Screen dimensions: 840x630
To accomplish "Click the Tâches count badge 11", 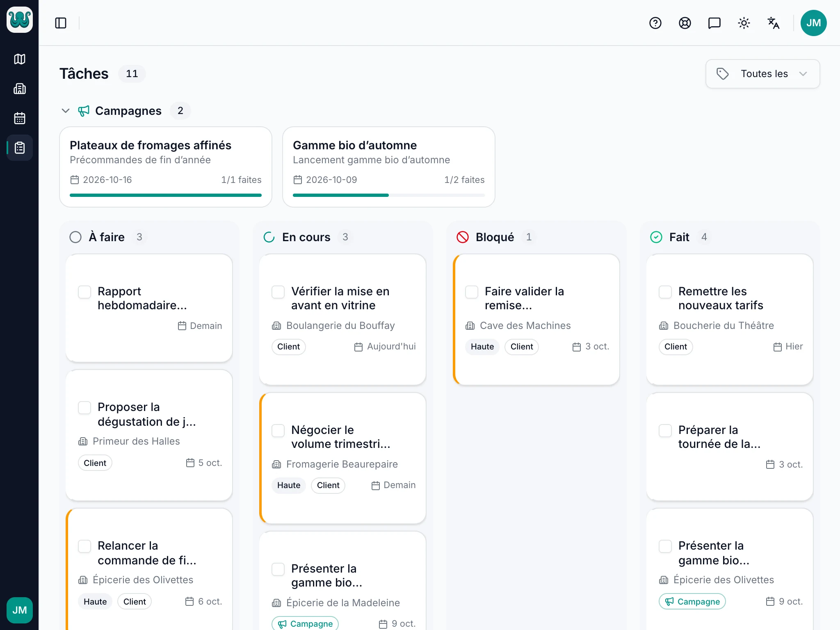I will (132, 74).
